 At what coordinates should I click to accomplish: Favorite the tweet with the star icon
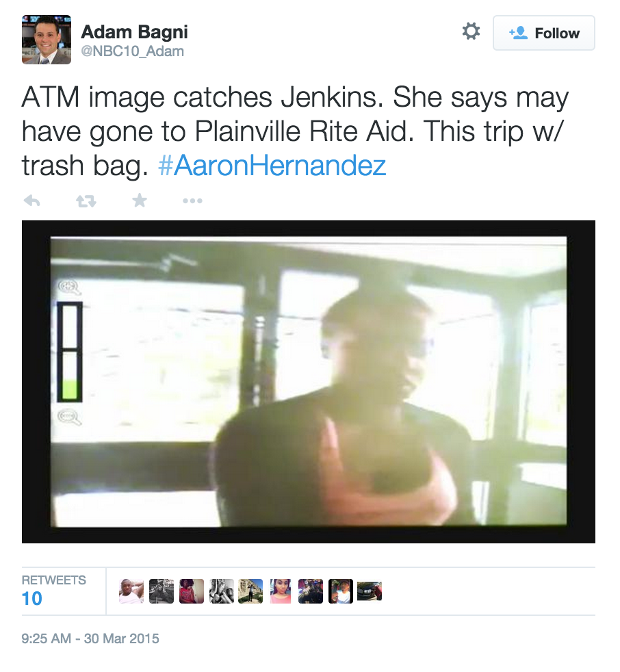tap(139, 200)
